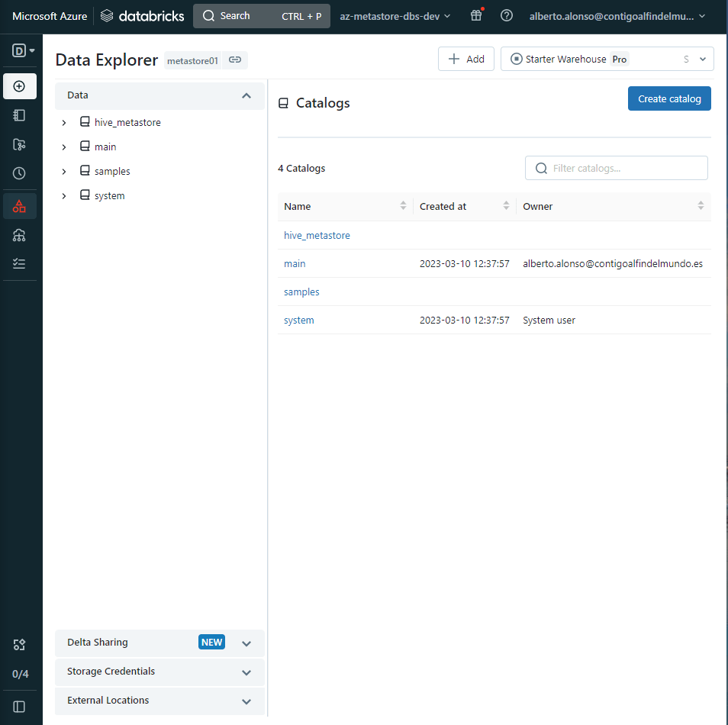Expand the hive_metastore tree node
Image resolution: width=728 pixels, height=725 pixels.
coord(64,123)
